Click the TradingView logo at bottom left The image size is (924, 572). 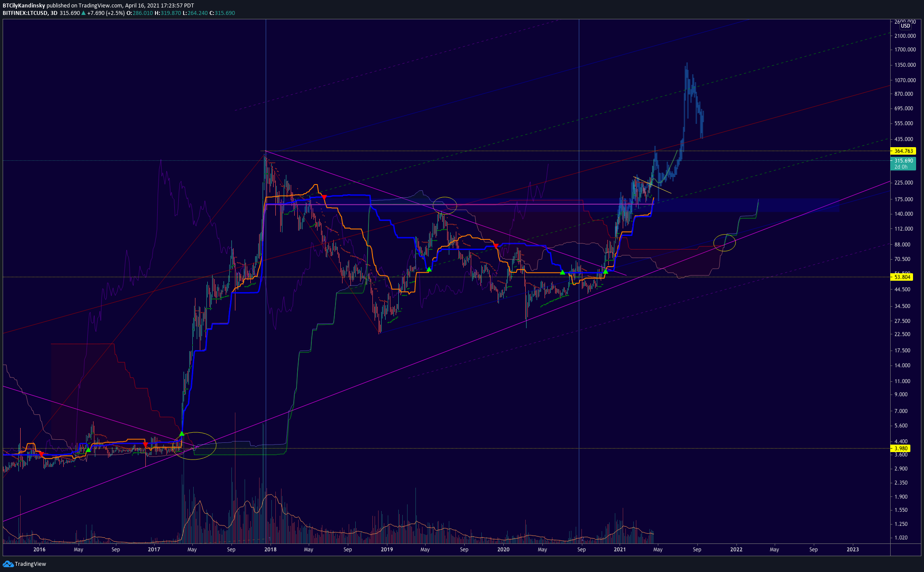[24, 564]
